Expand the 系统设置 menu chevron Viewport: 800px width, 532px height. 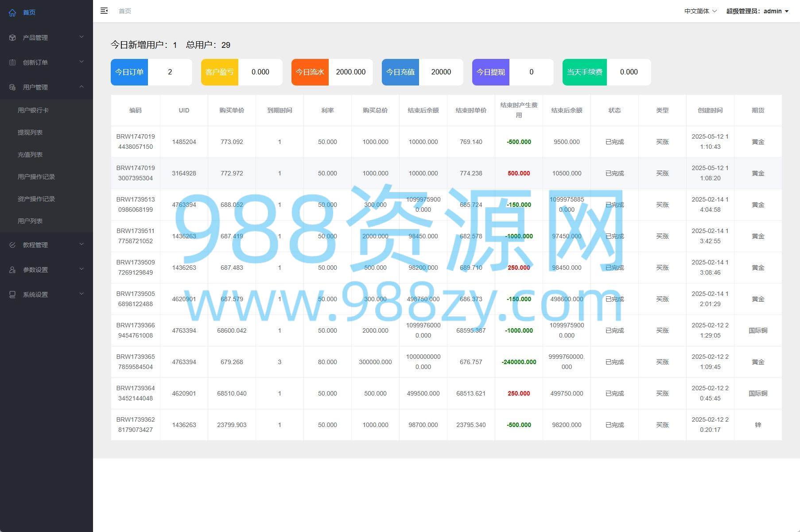[x=82, y=294]
